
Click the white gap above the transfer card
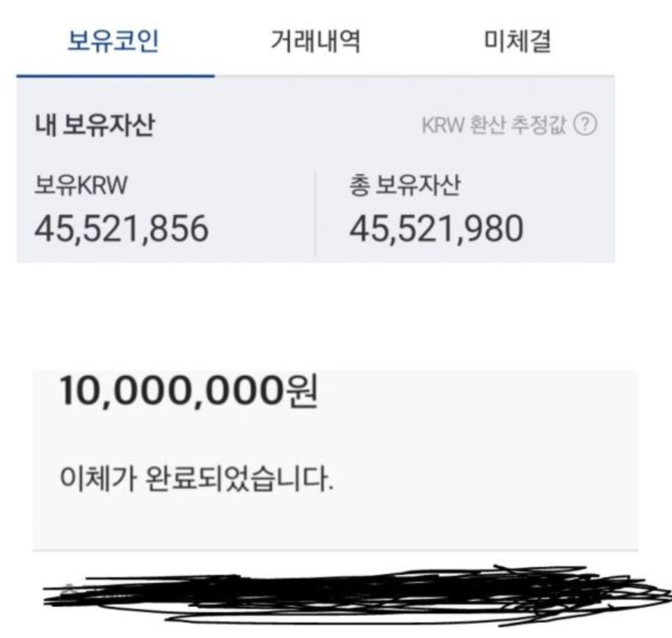pyautogui.click(x=334, y=317)
